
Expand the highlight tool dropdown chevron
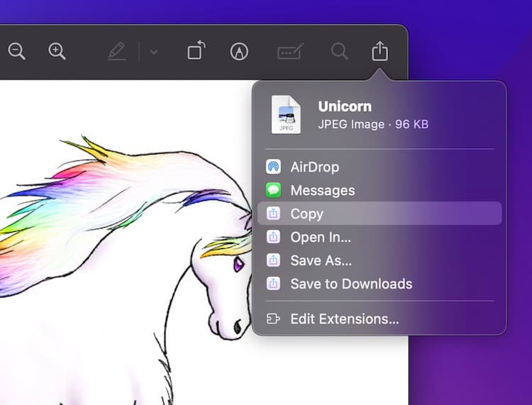(154, 52)
